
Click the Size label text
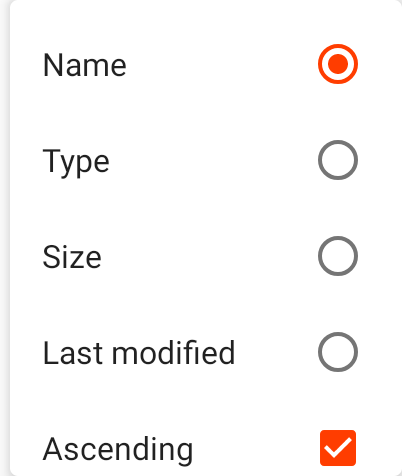pyautogui.click(x=72, y=257)
